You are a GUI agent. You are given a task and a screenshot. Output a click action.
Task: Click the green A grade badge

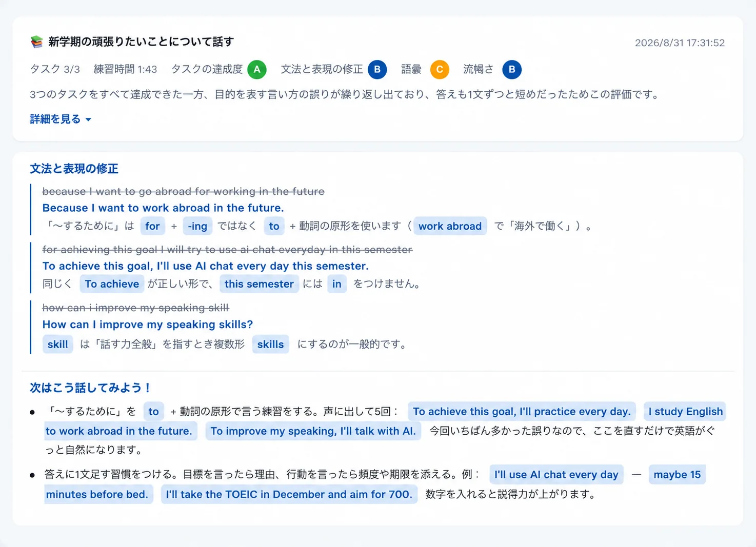pos(257,69)
